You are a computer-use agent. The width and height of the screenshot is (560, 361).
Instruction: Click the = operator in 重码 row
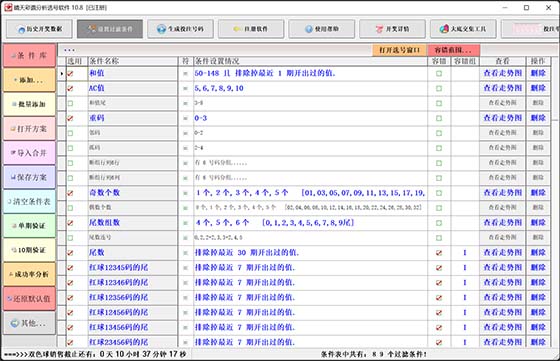point(185,119)
